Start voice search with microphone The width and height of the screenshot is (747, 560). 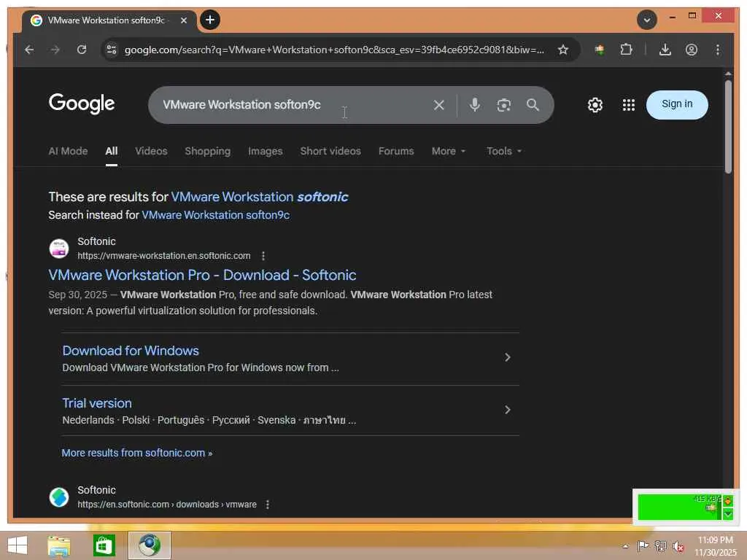coord(474,105)
